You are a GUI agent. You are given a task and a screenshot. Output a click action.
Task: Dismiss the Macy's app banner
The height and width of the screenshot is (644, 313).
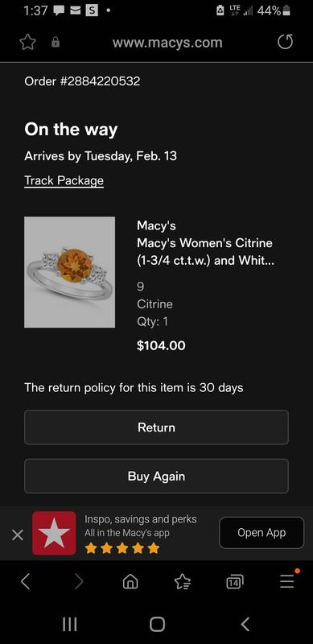(17, 535)
